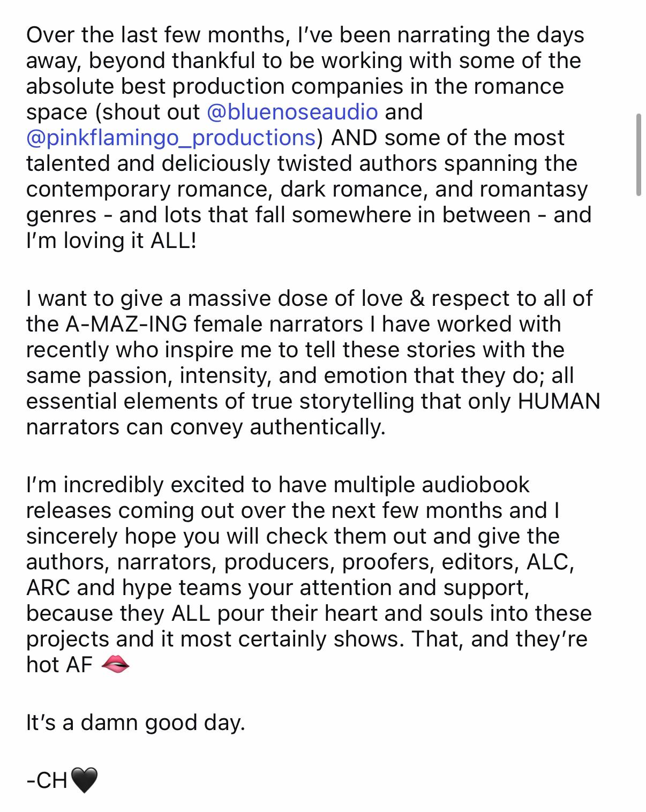Open the @pinkflamingo_productions mention link
The image size is (646, 812).
pyautogui.click(x=171, y=138)
